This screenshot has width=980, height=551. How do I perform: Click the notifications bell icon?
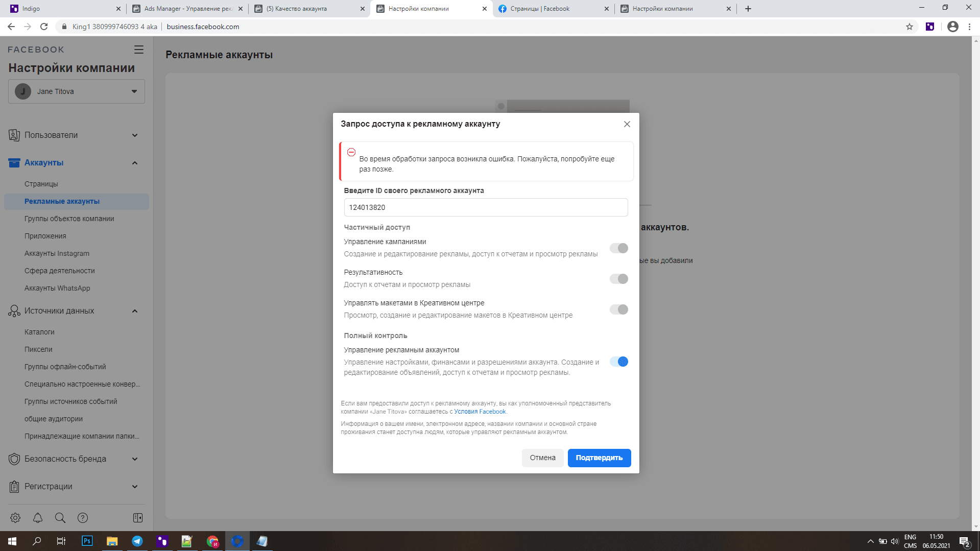tap(38, 518)
